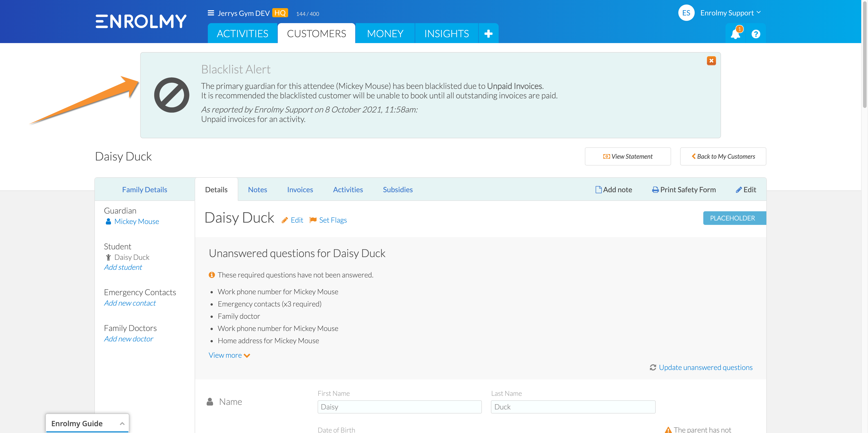Click the blacklist prohibited circle icon
This screenshot has width=868, height=433.
(172, 95)
